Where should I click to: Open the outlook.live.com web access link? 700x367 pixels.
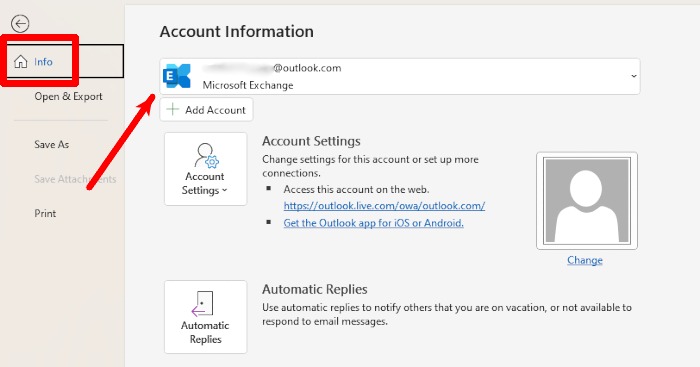click(384, 206)
